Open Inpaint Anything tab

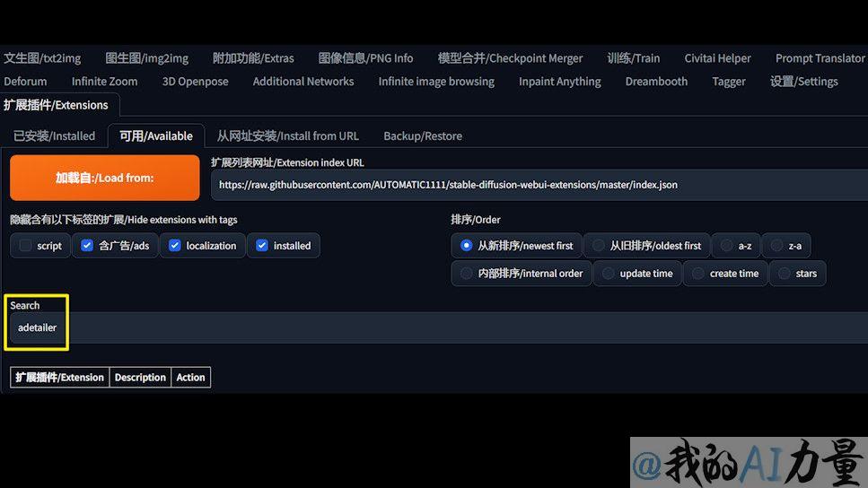tap(559, 82)
